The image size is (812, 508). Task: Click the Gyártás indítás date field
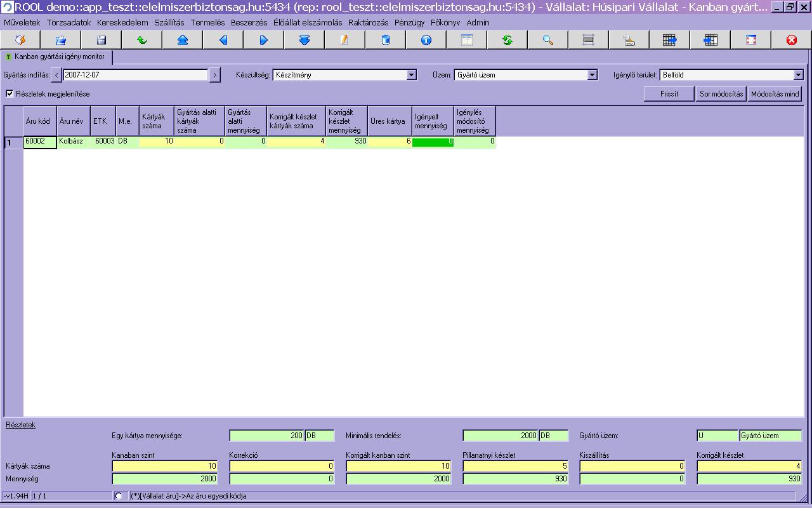136,75
